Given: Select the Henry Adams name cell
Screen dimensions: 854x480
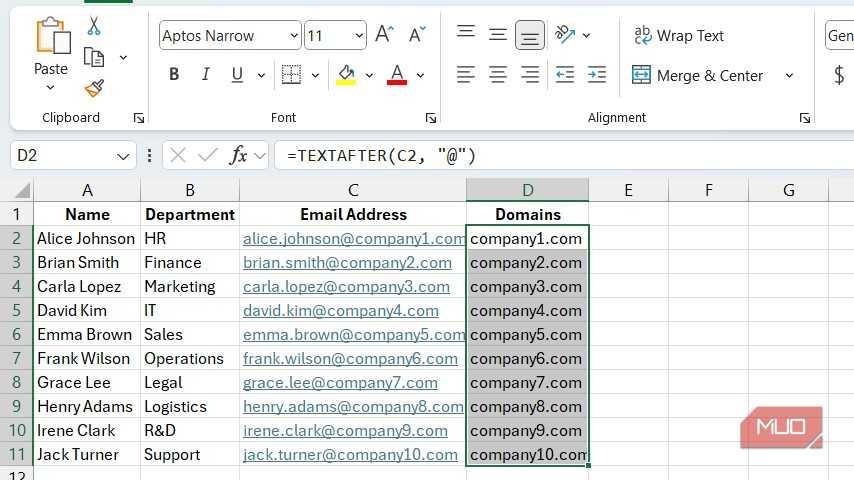Looking at the screenshot, I should (x=87, y=406).
